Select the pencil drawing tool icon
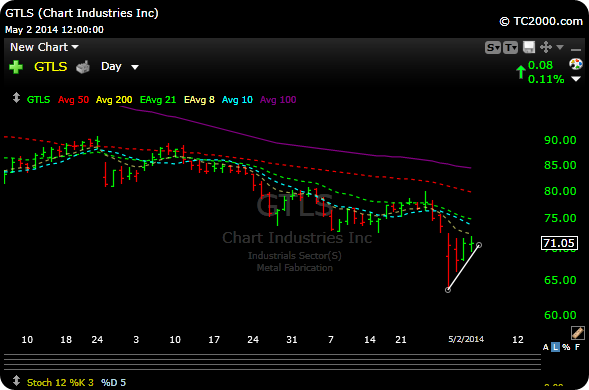Viewport: 589px width, 390px height. tap(577, 333)
